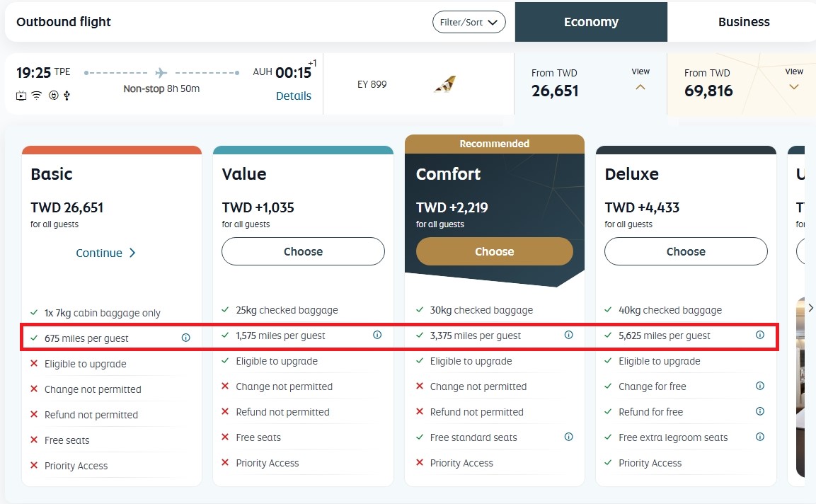Click the USB port amenity icon
This screenshot has width=816, height=504.
pyautogui.click(x=67, y=96)
